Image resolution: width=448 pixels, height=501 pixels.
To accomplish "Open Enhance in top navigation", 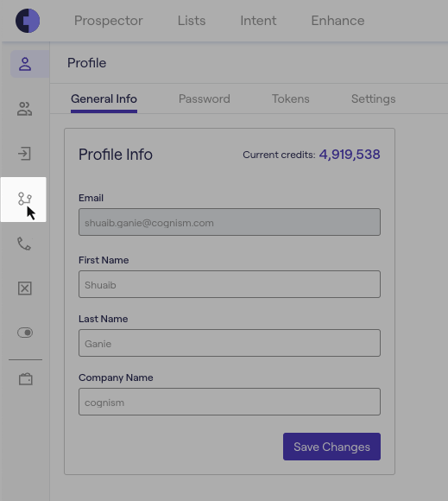I will point(338,21).
